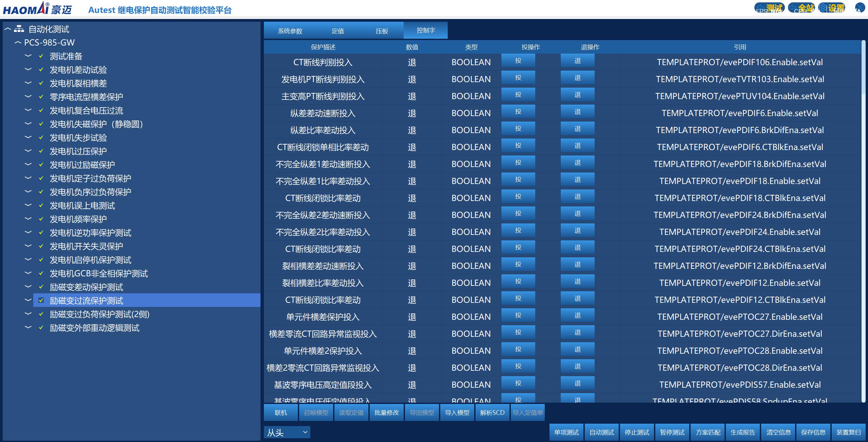
Task: Expand the 发电机过压保护 tree item
Action: tap(28, 151)
